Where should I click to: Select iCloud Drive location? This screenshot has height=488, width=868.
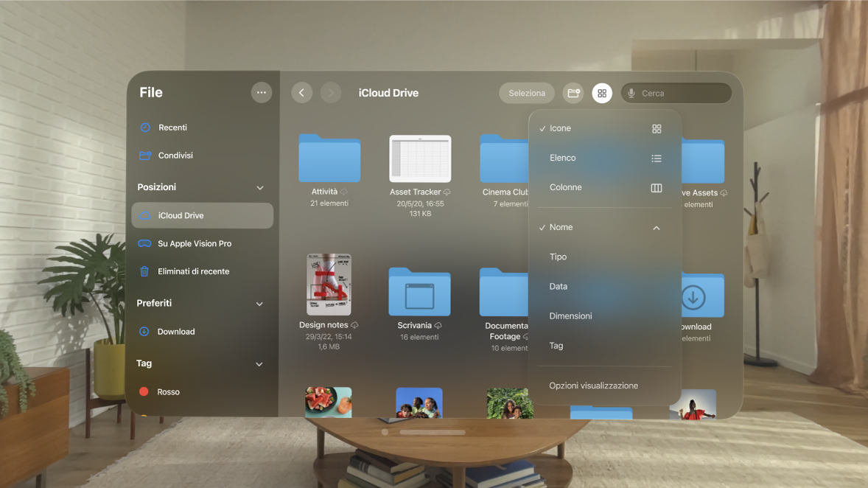202,215
